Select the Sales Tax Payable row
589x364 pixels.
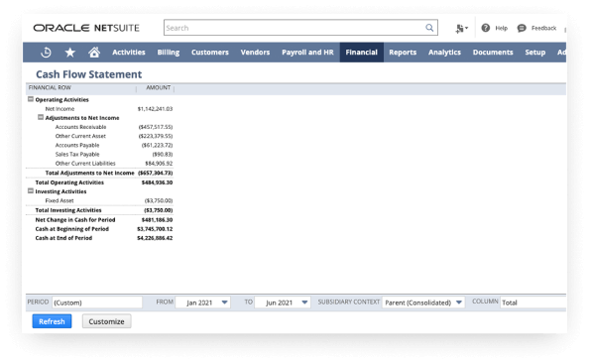[x=77, y=155]
